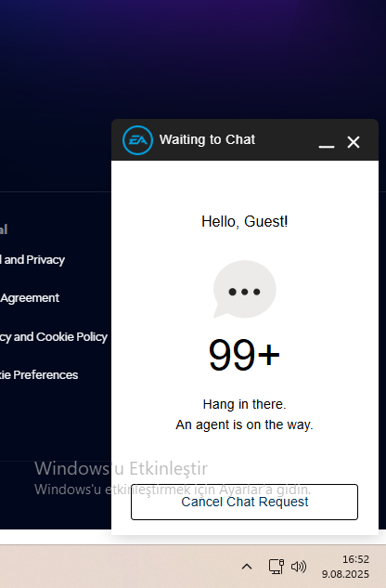Click the taskbar clock showing 16:52
This screenshot has height=588, width=386.
355,559
